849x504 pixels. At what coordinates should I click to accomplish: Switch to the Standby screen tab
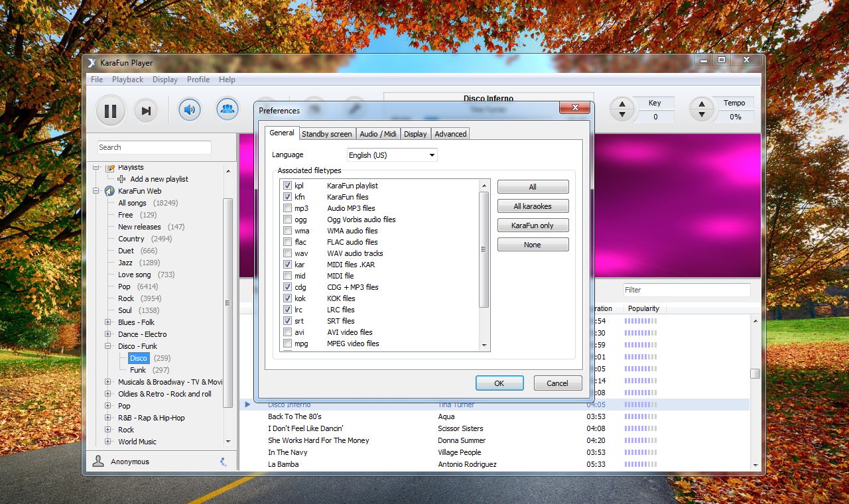pos(327,134)
